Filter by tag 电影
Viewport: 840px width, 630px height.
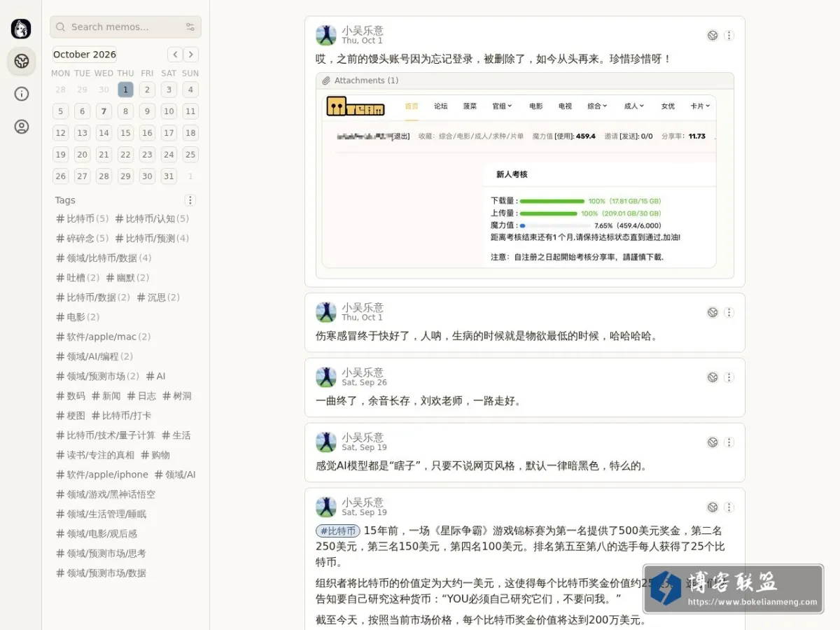78,317
